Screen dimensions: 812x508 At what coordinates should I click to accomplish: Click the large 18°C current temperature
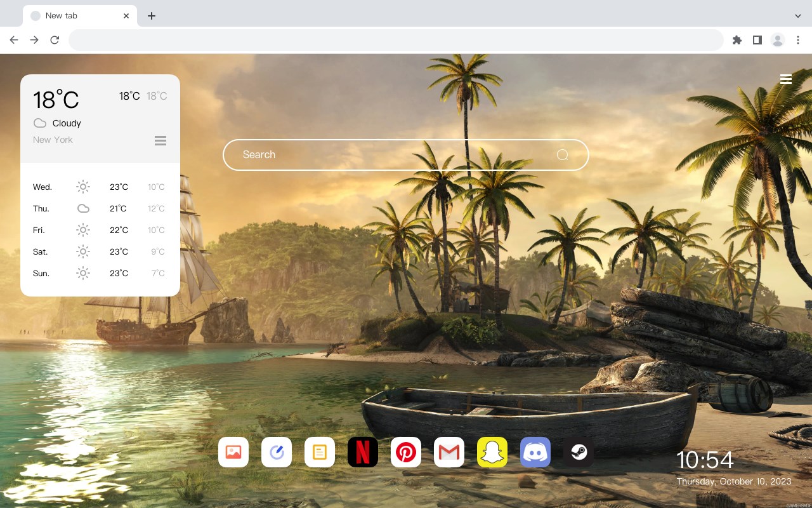(56, 100)
